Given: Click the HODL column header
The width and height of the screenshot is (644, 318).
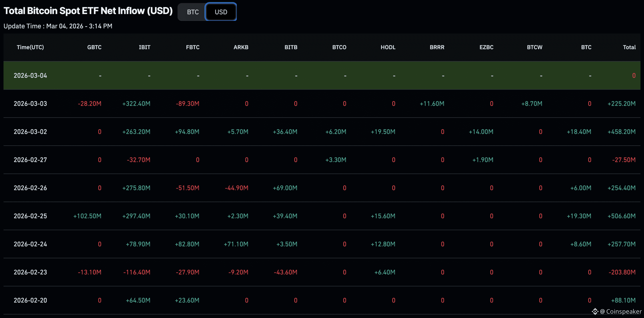Looking at the screenshot, I should point(388,47).
